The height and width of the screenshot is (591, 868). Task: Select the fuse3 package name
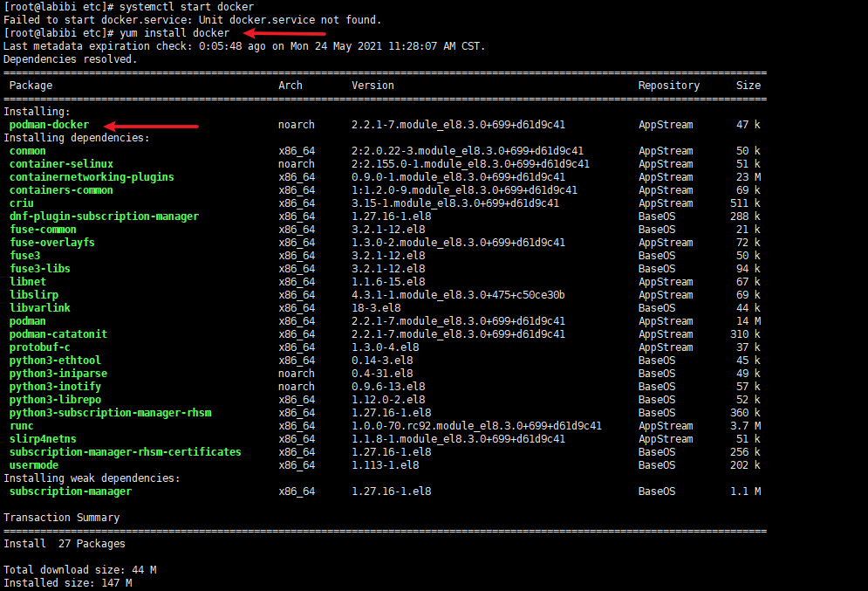point(25,255)
